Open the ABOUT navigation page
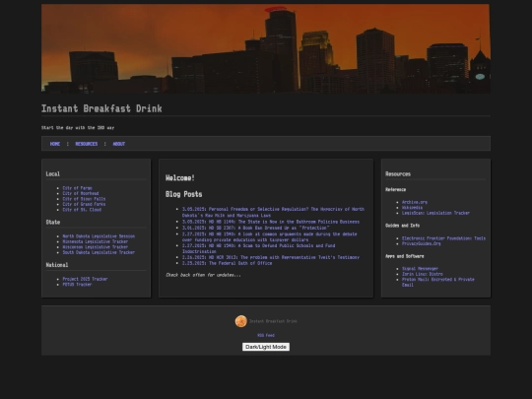The image size is (532, 399). coord(119,144)
